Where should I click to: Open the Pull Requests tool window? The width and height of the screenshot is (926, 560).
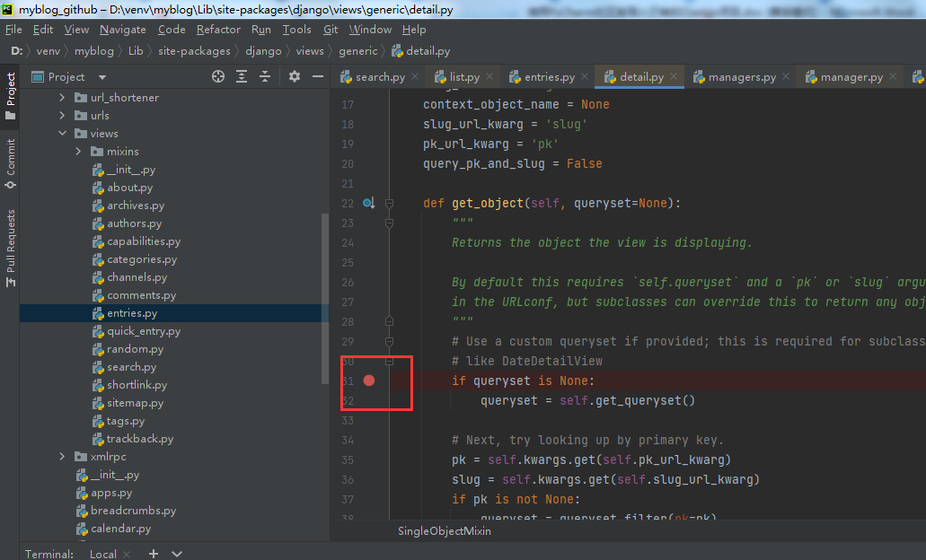click(11, 248)
